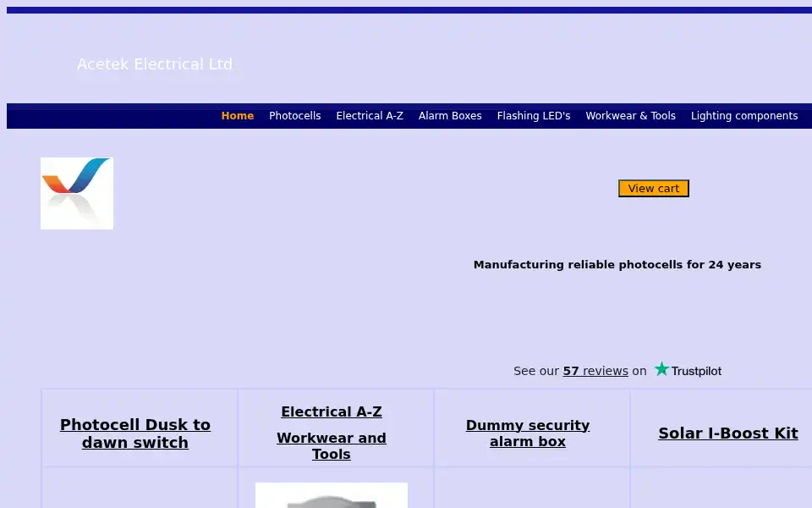Click the Trustpilot star logo

688,370
